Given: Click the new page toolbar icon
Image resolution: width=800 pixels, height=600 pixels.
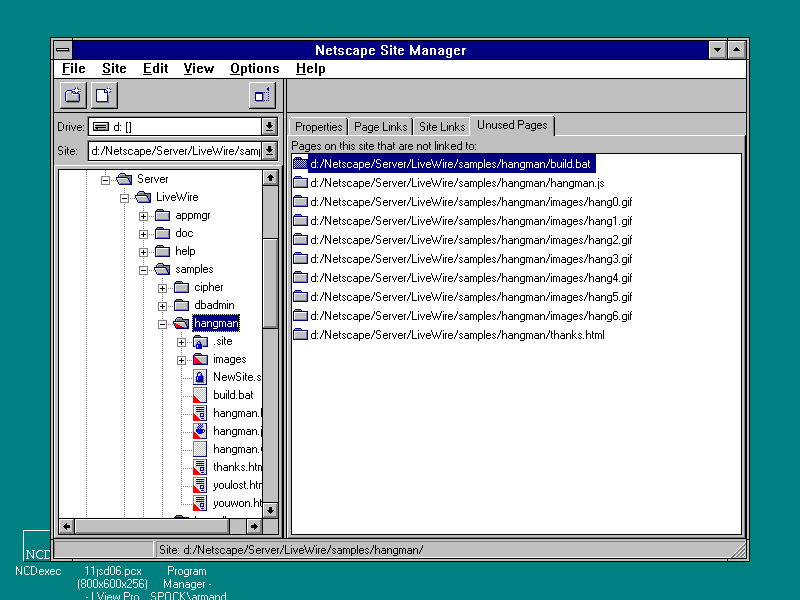Looking at the screenshot, I should coord(105,95).
